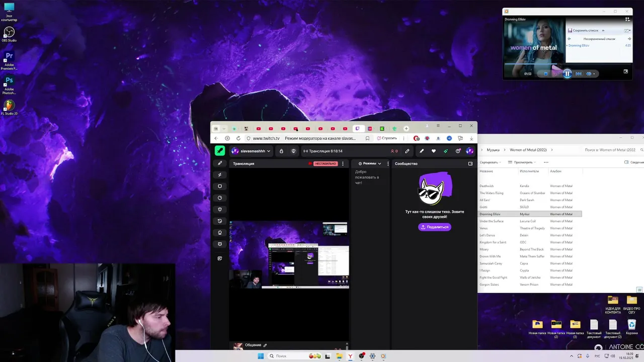Screen dimensions: 644x362
Task: Click the lightning bolt icon in the mod sidebar
Action: point(220,175)
